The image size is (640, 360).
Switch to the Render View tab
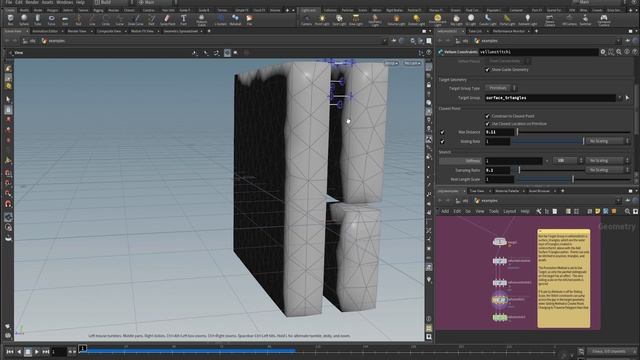tap(77, 31)
